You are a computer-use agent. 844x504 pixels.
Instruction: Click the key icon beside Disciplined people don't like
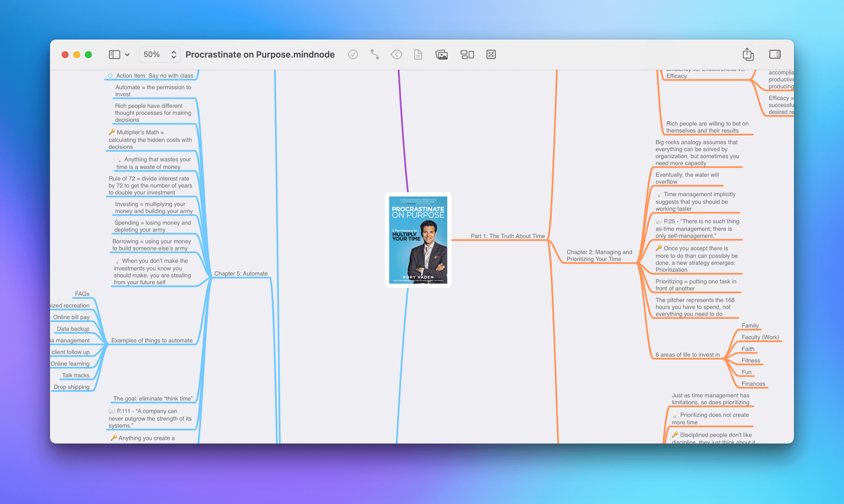tap(675, 435)
